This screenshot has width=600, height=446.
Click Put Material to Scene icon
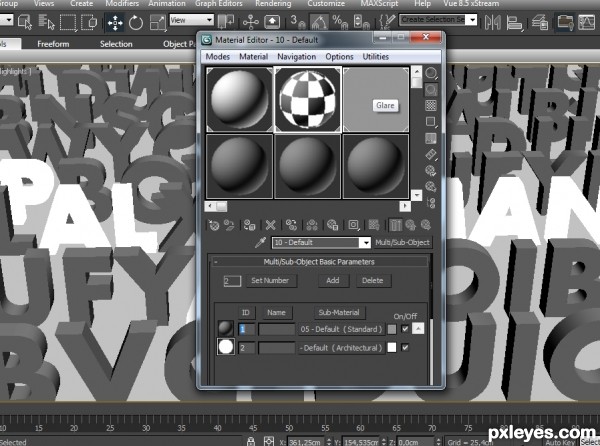pos(229,225)
